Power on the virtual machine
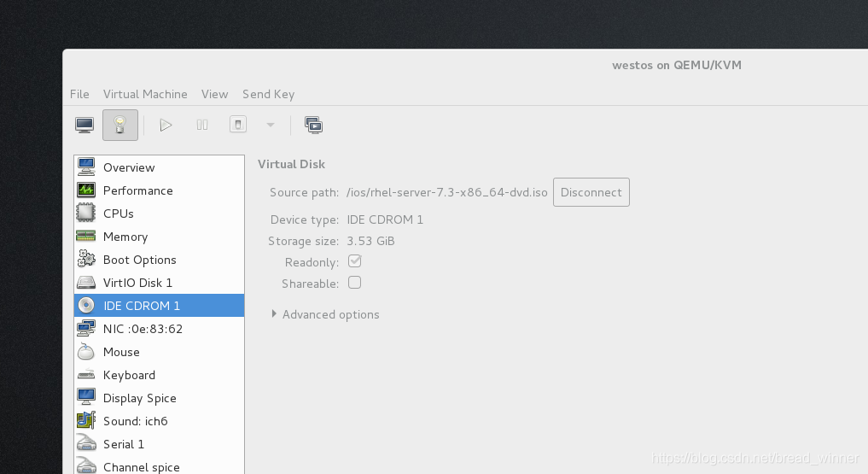The width and height of the screenshot is (868, 474). (166, 126)
